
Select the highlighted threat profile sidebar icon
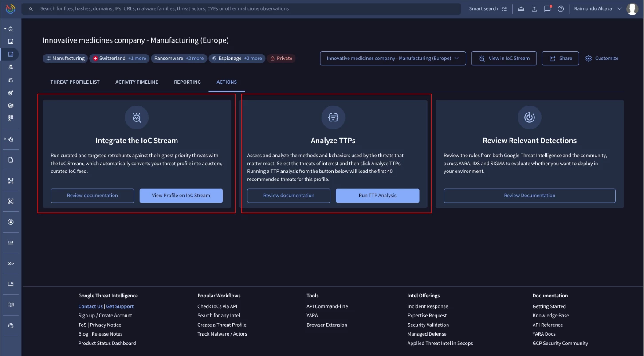pos(11,55)
